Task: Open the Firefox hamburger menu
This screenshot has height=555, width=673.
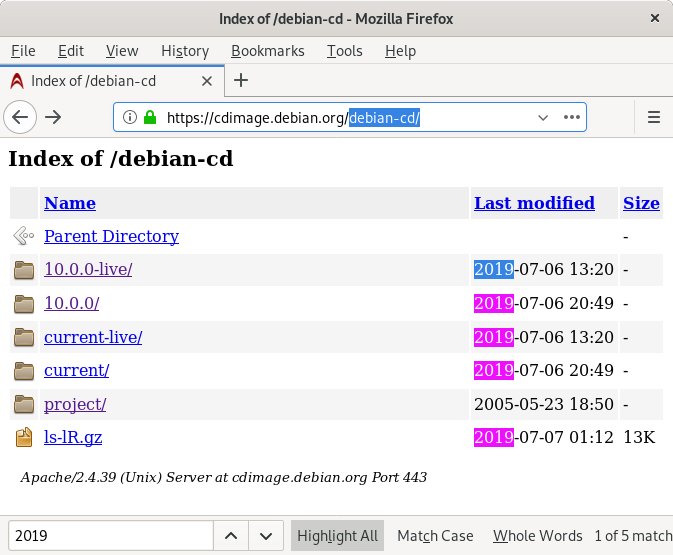Action: click(x=654, y=117)
